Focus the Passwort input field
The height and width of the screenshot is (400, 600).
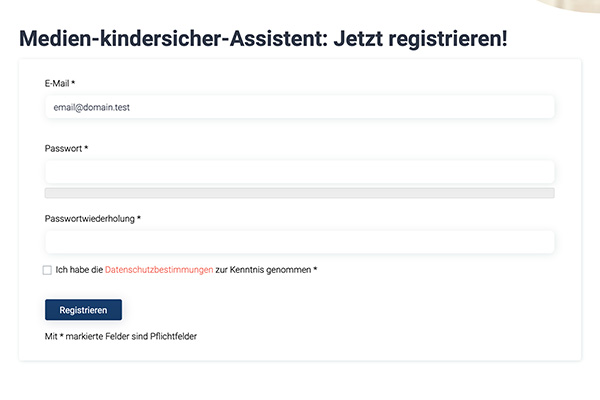(x=300, y=172)
